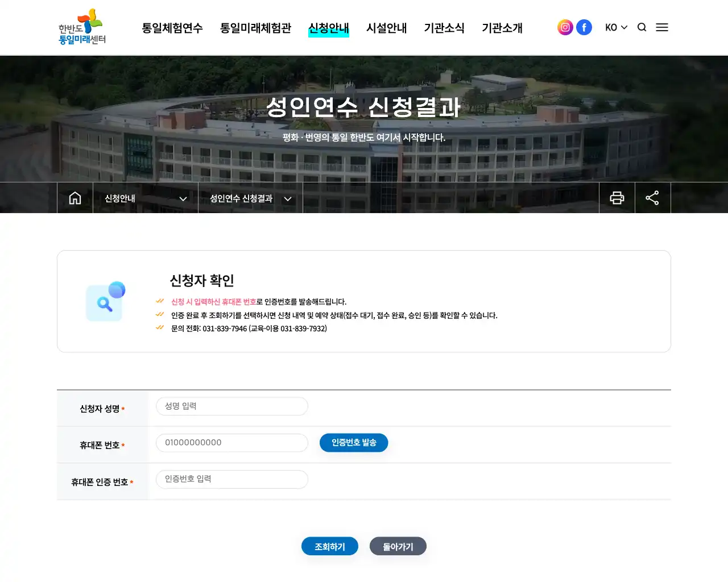
Task: Open the 통일체험연수 menu
Action: click(172, 28)
